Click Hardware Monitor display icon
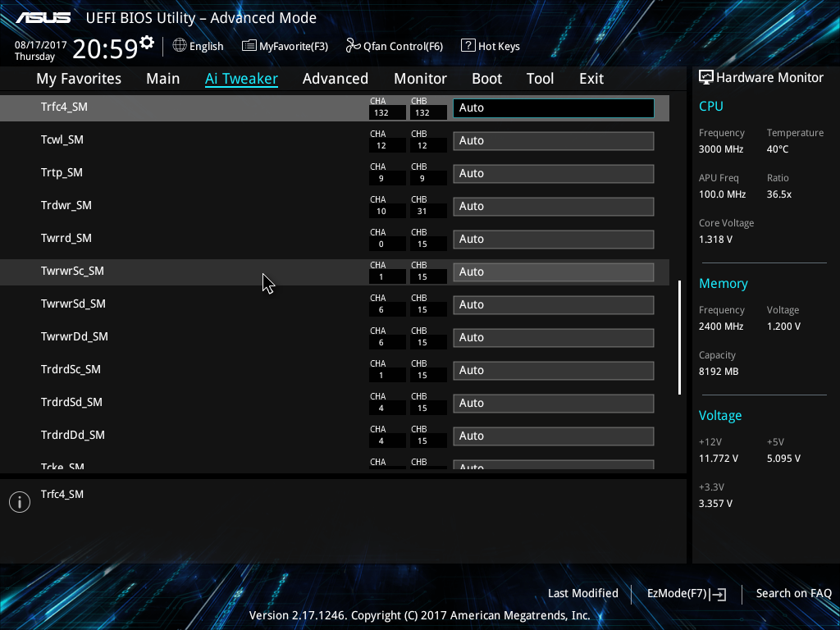The image size is (840, 630). [x=706, y=78]
